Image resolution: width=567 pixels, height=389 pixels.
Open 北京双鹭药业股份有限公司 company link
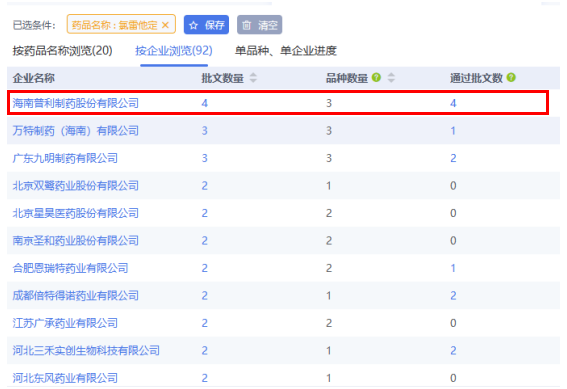76,185
